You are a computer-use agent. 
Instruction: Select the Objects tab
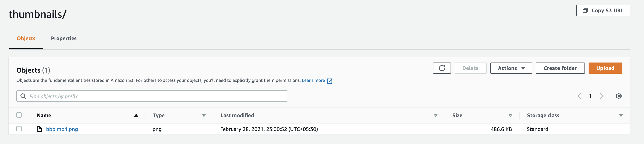(x=26, y=39)
